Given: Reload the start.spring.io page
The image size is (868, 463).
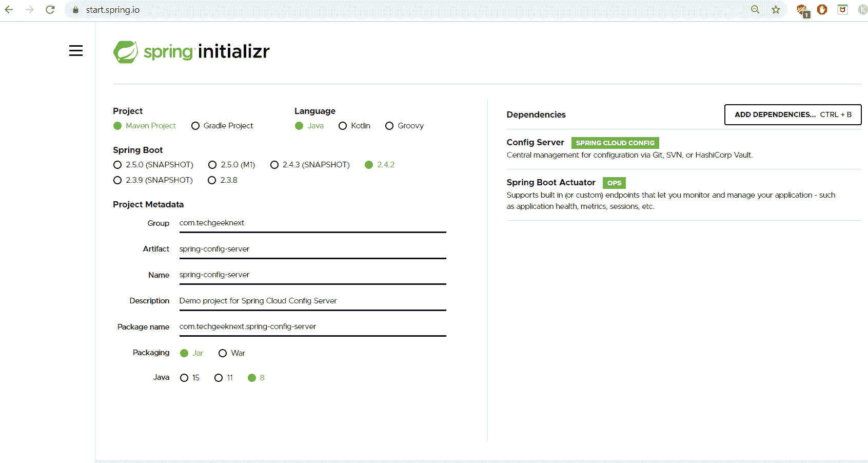Looking at the screenshot, I should pos(50,10).
